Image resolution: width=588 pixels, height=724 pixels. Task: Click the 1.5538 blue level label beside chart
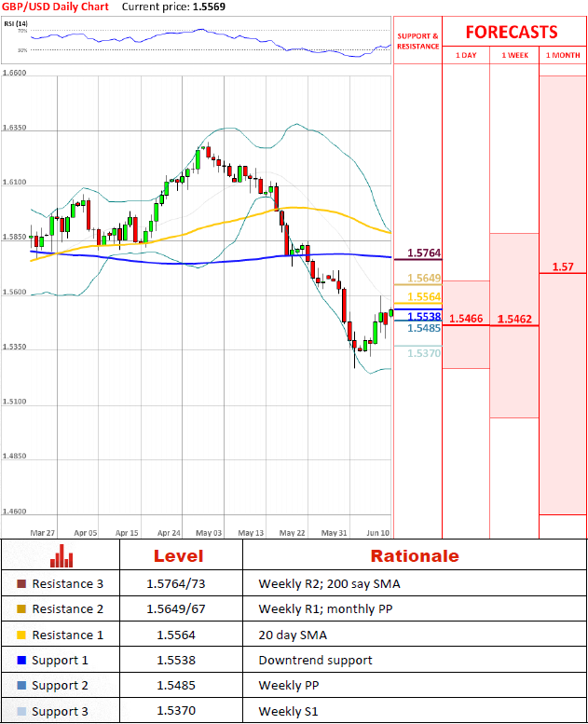click(424, 316)
